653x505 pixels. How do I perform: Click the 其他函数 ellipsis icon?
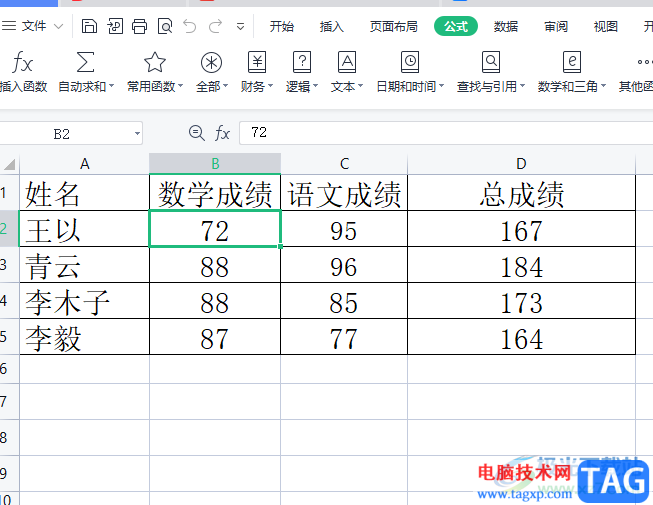645,62
